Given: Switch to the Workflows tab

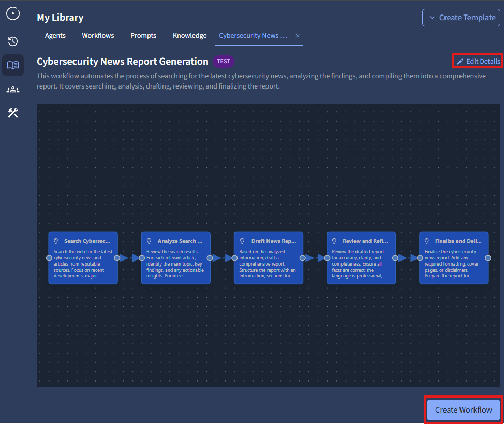Looking at the screenshot, I should 98,36.
